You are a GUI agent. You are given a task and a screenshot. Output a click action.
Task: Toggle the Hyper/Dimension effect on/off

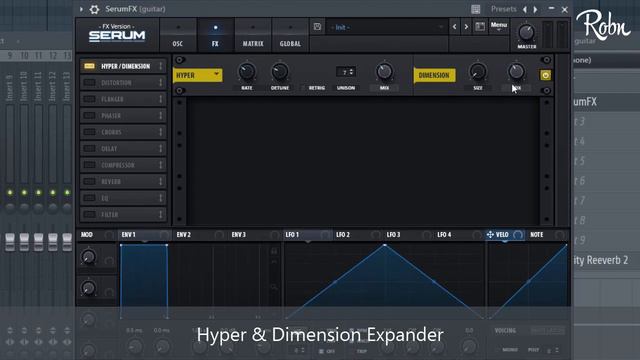click(x=89, y=66)
